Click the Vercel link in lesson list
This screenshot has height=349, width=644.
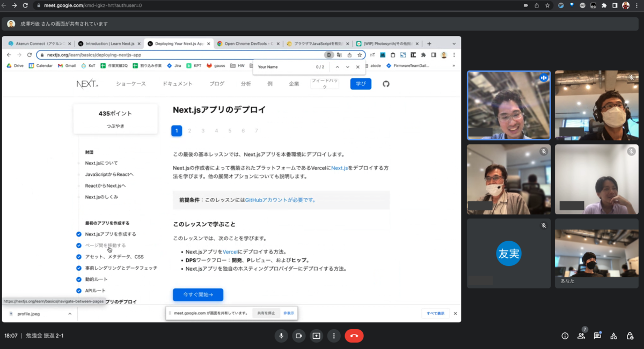pos(230,251)
